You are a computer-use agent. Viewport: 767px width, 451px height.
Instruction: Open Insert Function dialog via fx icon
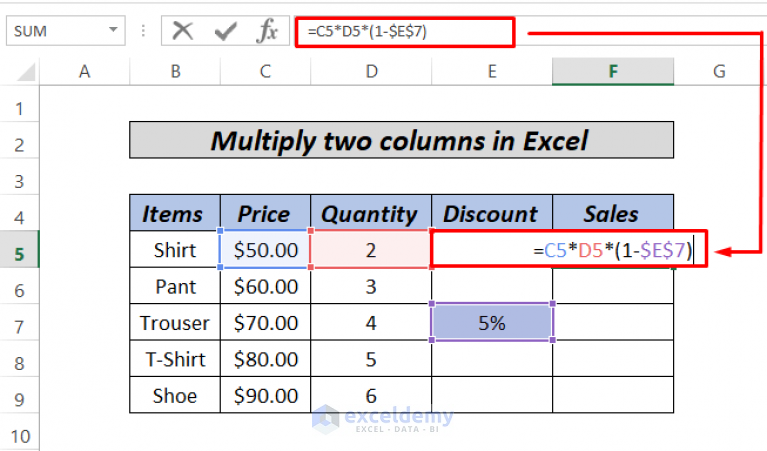(266, 31)
